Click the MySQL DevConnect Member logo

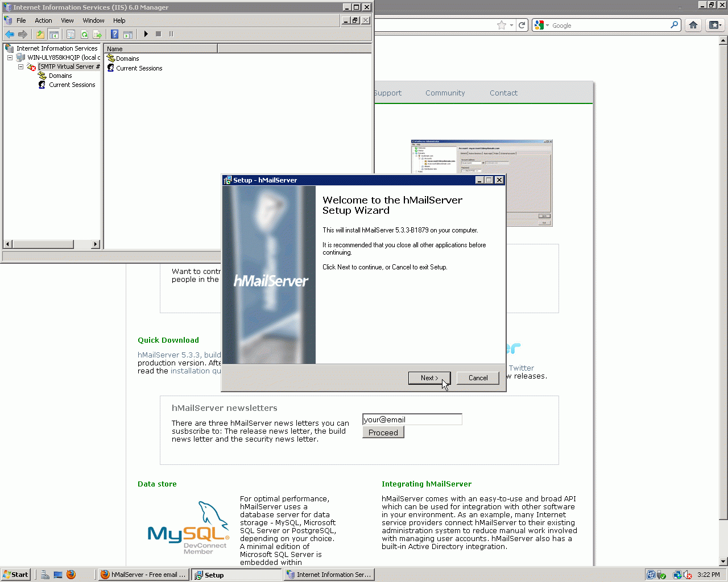pos(188,529)
